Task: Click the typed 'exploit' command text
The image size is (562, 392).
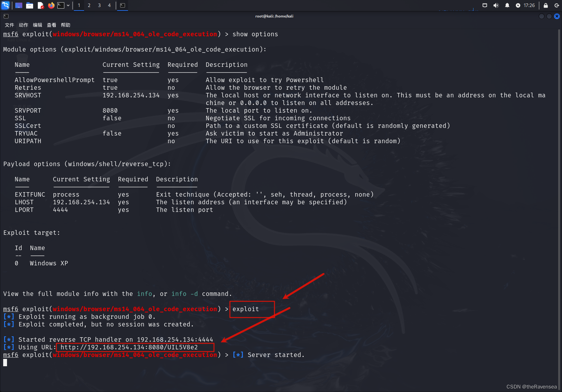Action: tap(245, 309)
